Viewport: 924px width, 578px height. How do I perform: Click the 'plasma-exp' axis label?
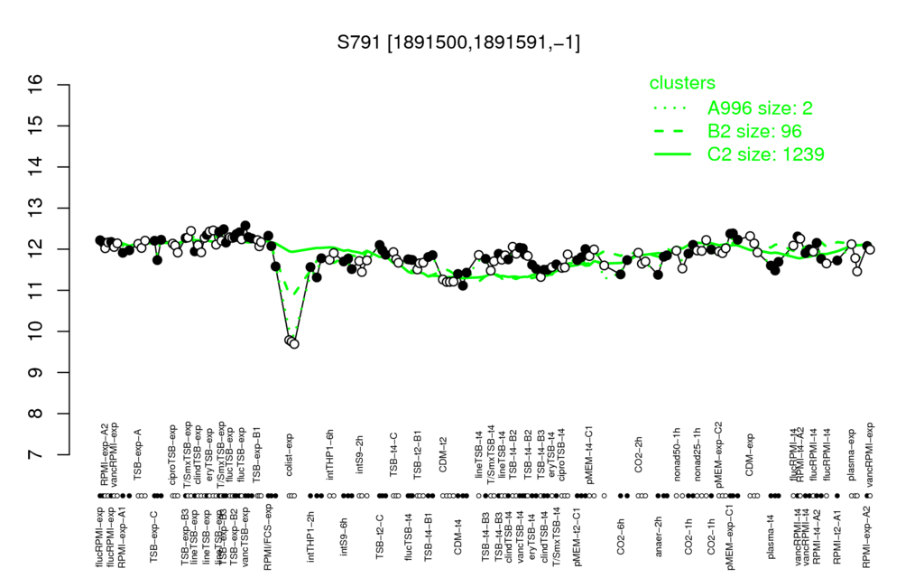coord(852,456)
